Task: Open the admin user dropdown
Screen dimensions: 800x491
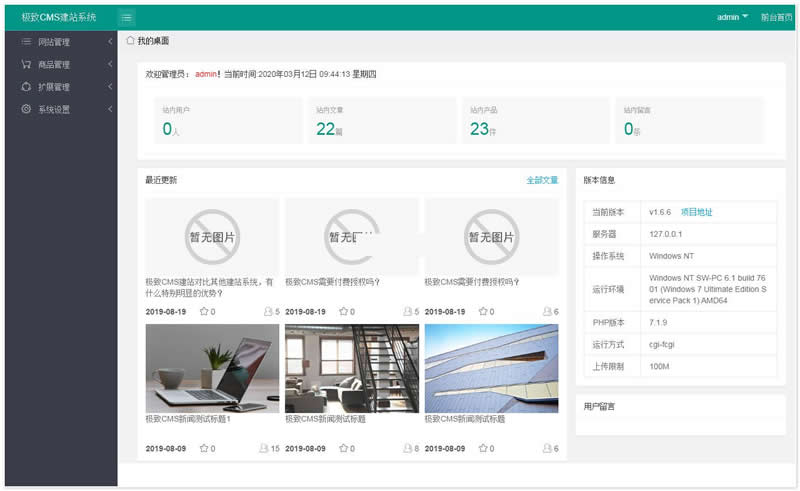Action: pyautogui.click(x=732, y=17)
